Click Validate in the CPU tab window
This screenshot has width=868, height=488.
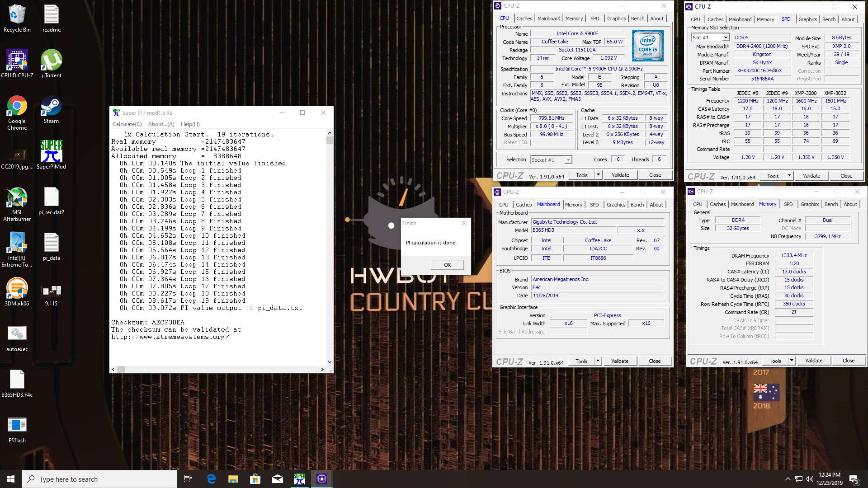pyautogui.click(x=620, y=175)
